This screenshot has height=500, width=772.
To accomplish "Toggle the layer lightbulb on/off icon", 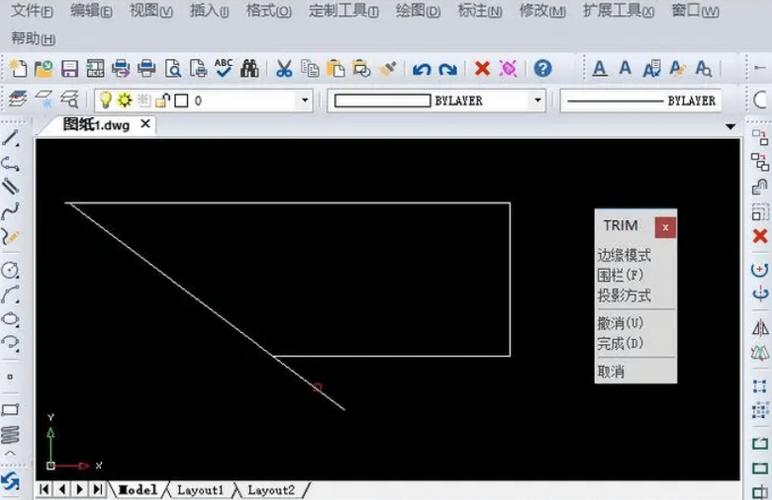I will [x=104, y=100].
